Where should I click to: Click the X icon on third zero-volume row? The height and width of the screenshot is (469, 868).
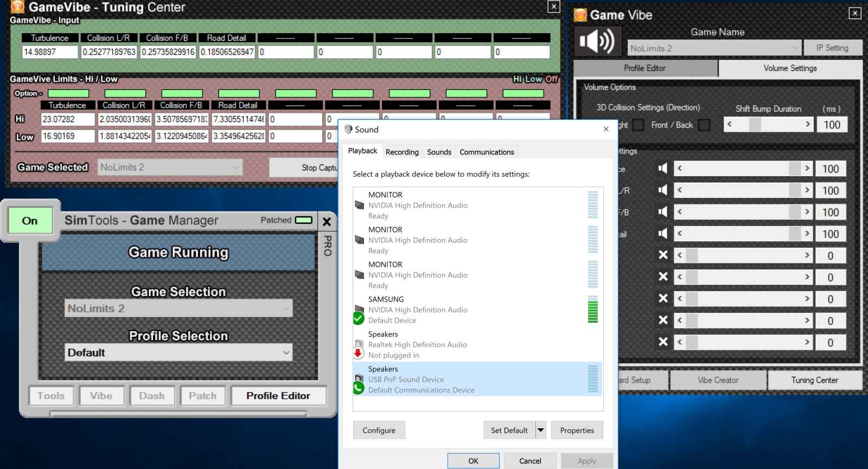click(663, 298)
